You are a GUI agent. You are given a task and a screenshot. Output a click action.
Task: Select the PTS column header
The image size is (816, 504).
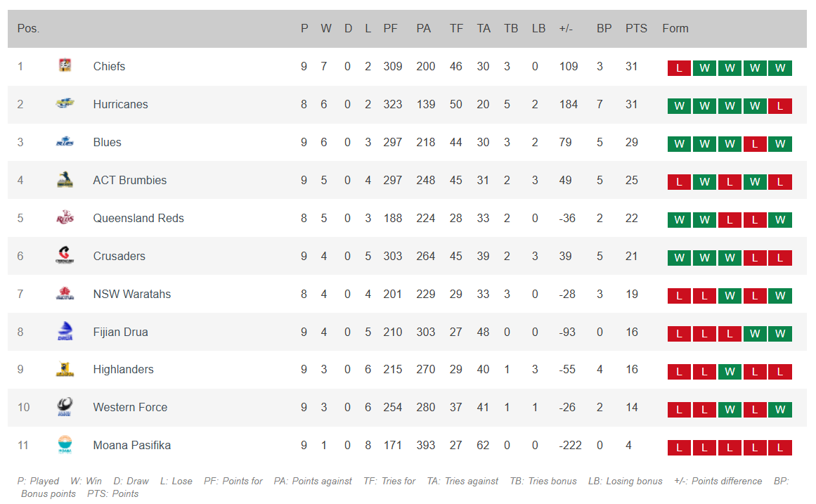[x=636, y=29]
